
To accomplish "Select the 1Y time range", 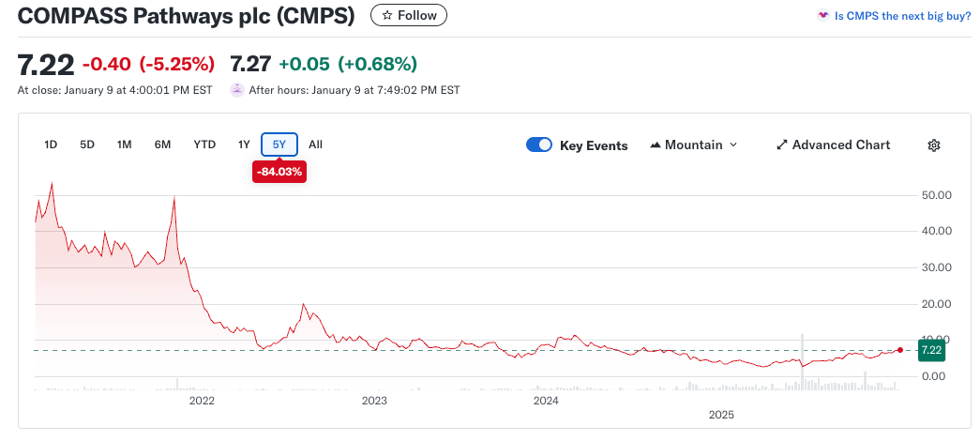I will pos(244,144).
